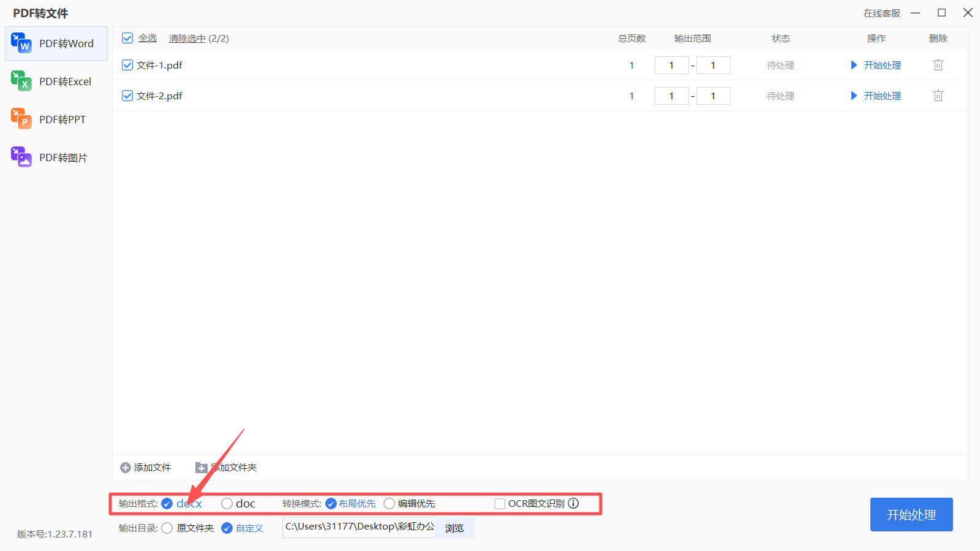Image resolution: width=980 pixels, height=551 pixels.
Task: Click the 输出范围 column header
Action: click(693, 38)
